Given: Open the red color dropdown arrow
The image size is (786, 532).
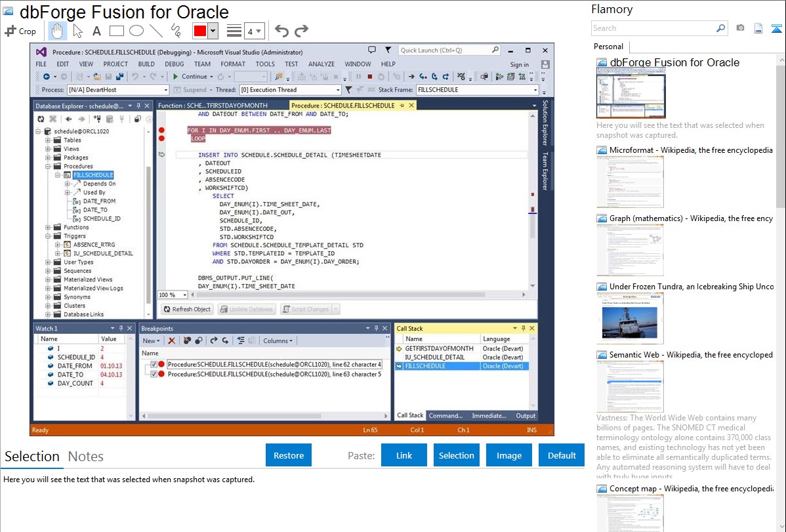Looking at the screenshot, I should (213, 31).
